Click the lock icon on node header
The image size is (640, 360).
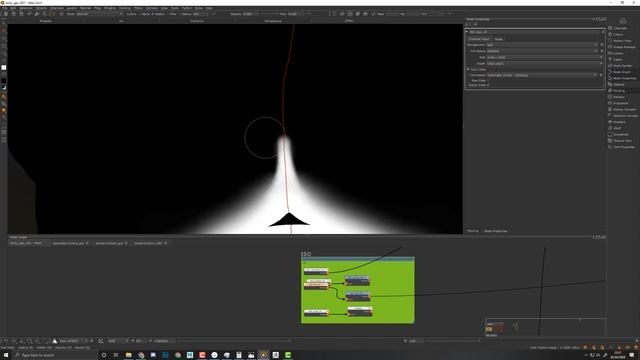(x=602, y=32)
